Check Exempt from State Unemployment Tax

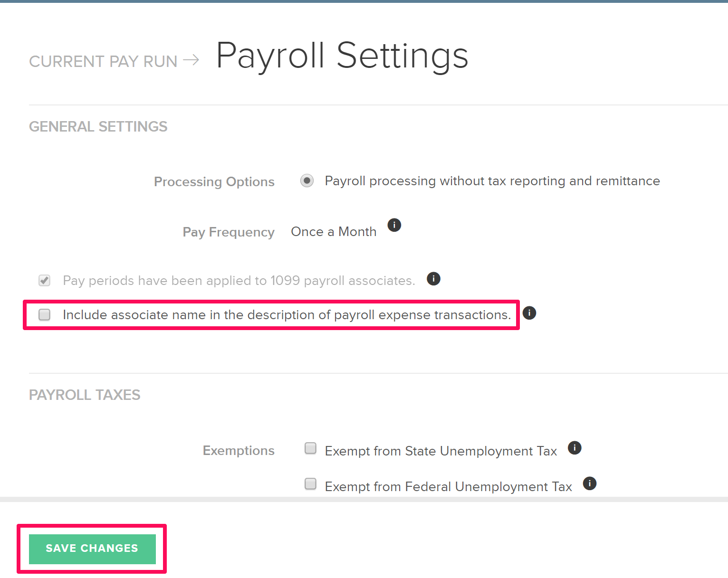pyautogui.click(x=311, y=448)
